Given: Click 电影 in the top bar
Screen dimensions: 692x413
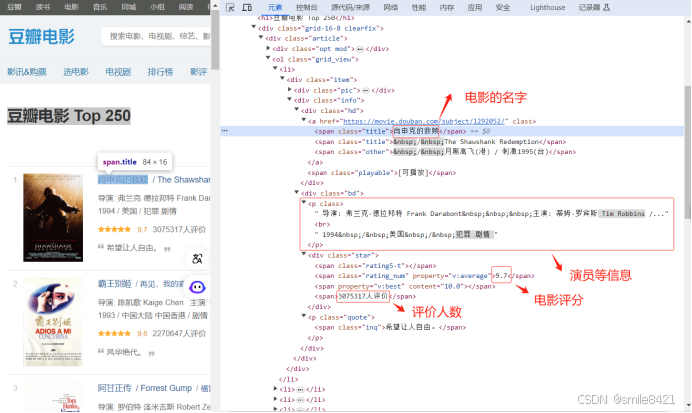Looking at the screenshot, I should [71, 7].
